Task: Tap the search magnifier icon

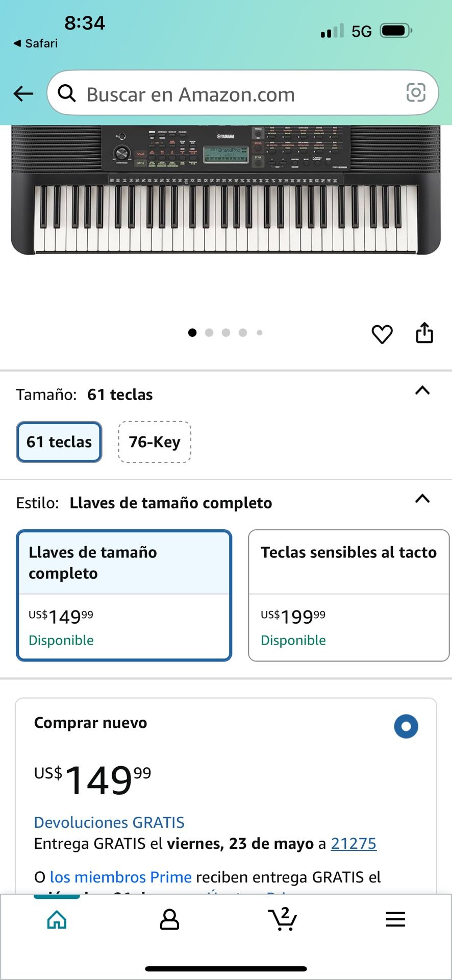Action: [x=67, y=93]
